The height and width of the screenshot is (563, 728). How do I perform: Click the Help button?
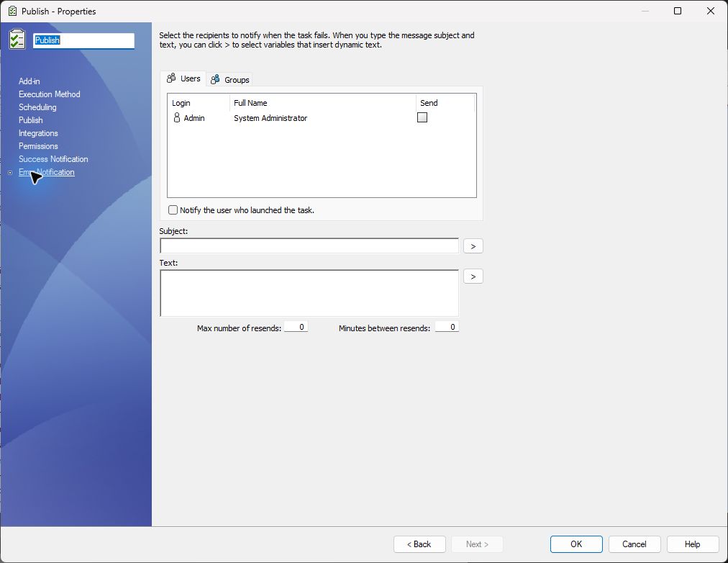[692, 544]
